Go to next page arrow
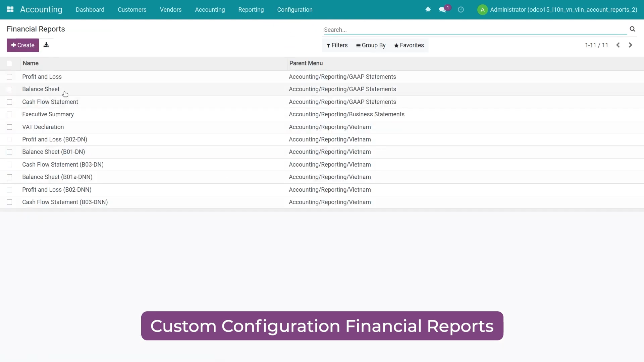644x362 pixels. point(631,45)
